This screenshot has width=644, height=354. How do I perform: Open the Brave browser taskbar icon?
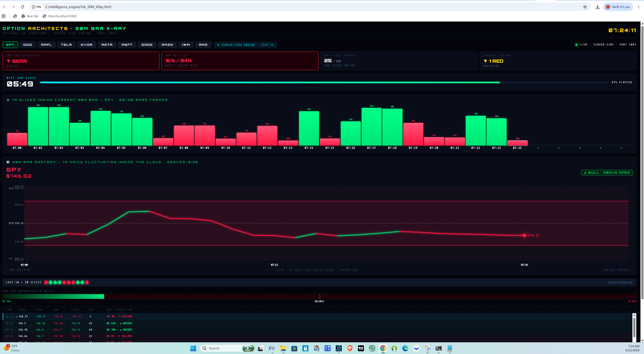point(350,348)
